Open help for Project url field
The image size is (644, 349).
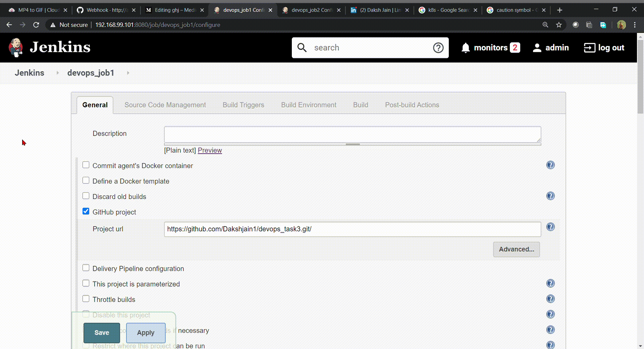click(550, 227)
